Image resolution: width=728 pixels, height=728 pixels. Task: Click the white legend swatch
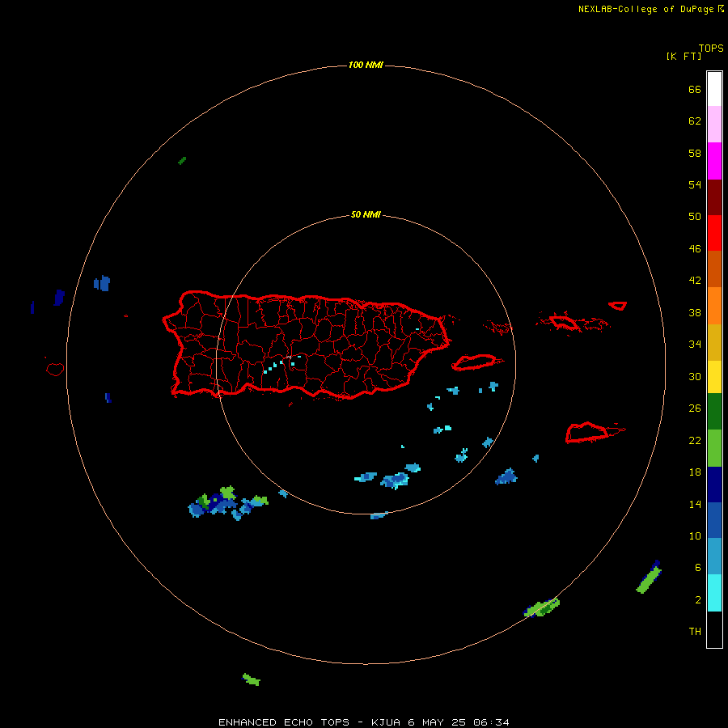714,89
